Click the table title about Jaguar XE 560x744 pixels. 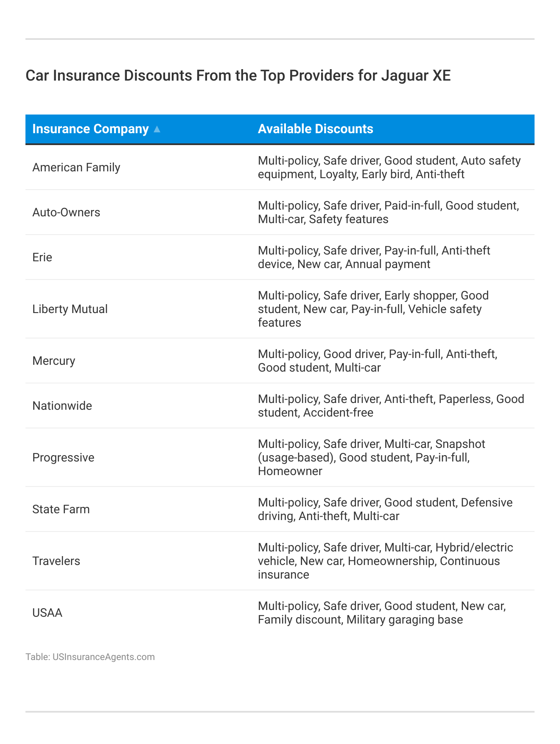point(238,76)
